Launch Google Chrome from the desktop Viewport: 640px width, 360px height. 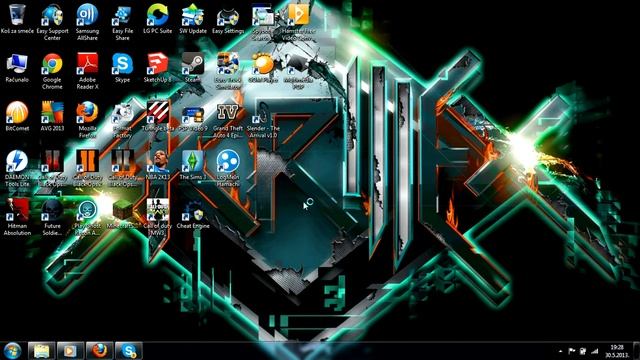pyautogui.click(x=52, y=71)
